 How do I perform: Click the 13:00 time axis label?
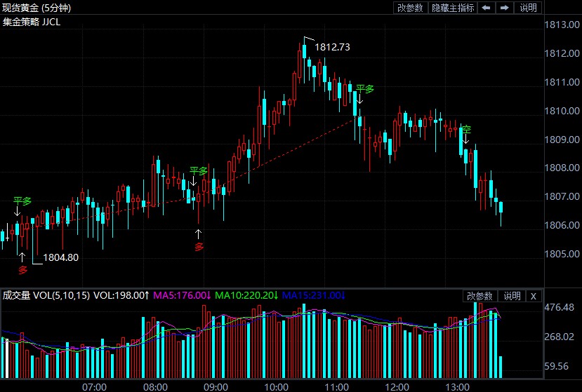coord(457,387)
